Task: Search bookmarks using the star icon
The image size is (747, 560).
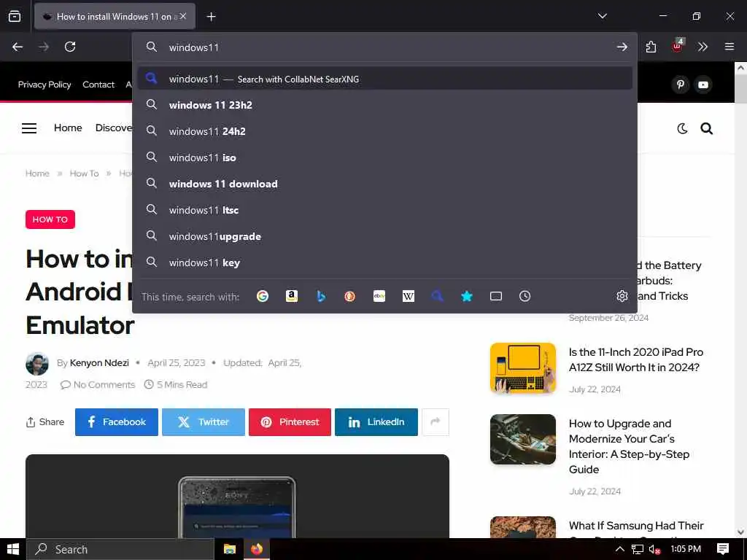Action: [467, 296]
